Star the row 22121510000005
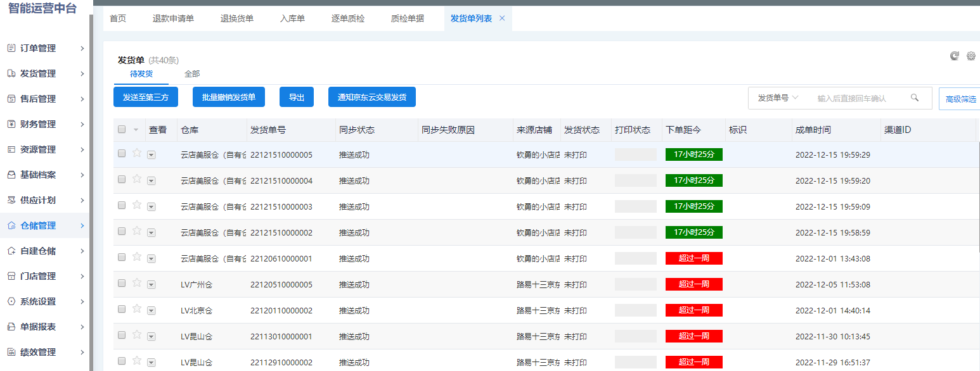This screenshot has height=371, width=980. (x=136, y=153)
